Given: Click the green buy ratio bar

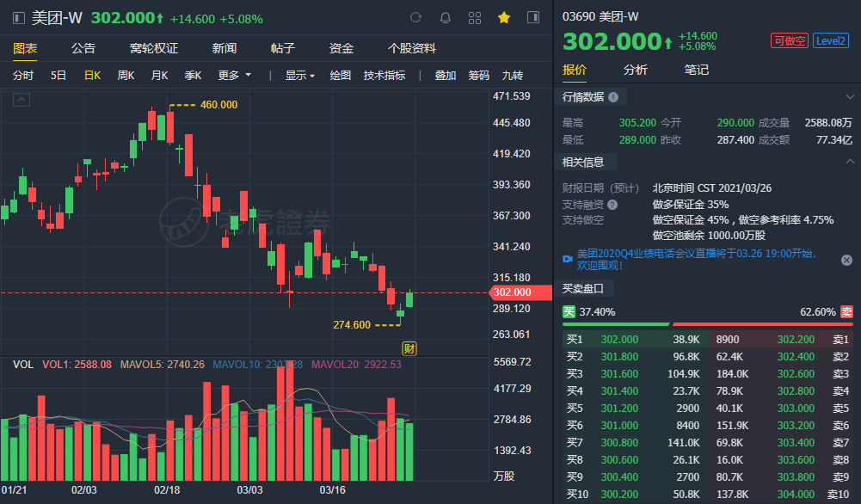Looking at the screenshot, I should pyautogui.click(x=616, y=324).
